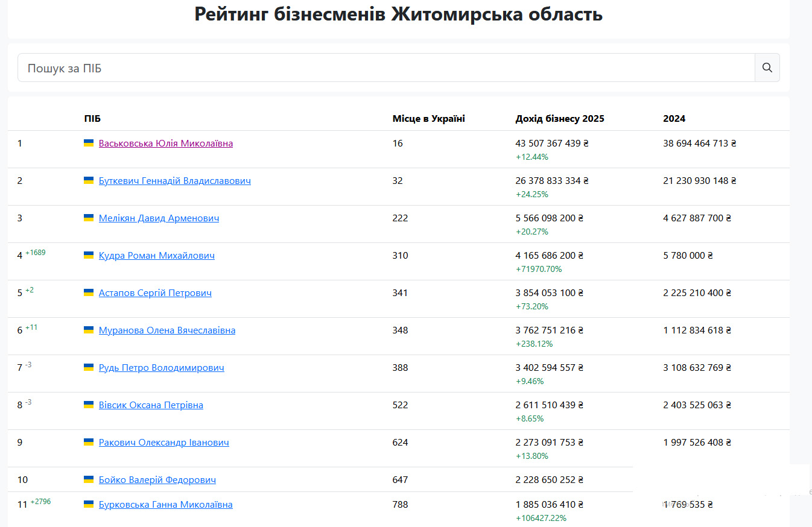Open Васьковська Юлія Миколаївна profile link
812x527 pixels.
(166, 144)
